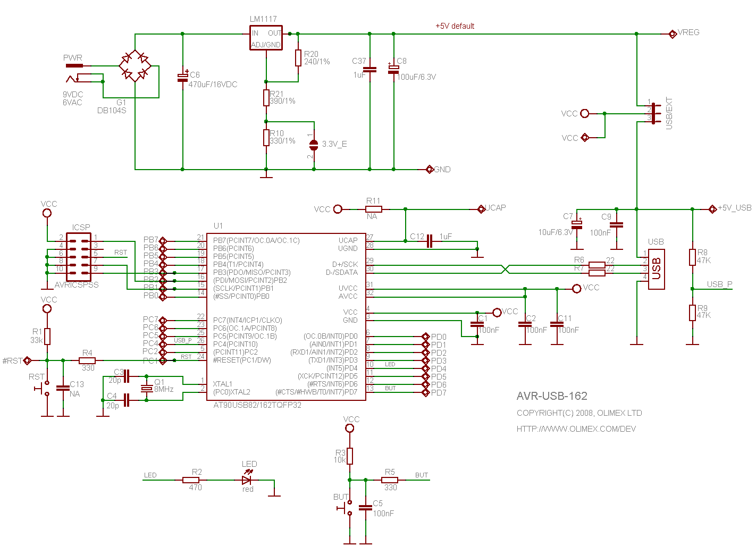Click the VREG net terminal
Screen dimensions: 756x554
[x=673, y=33]
